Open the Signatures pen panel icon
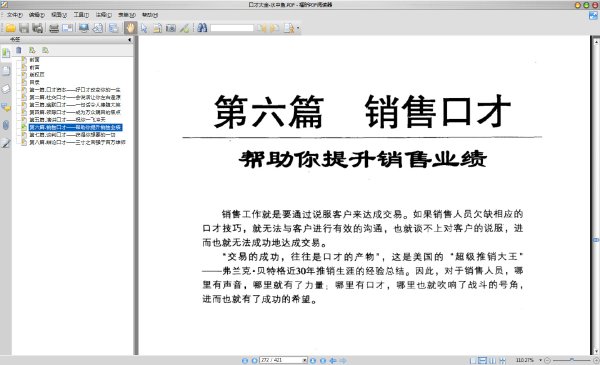The image size is (600, 365). tap(6, 143)
